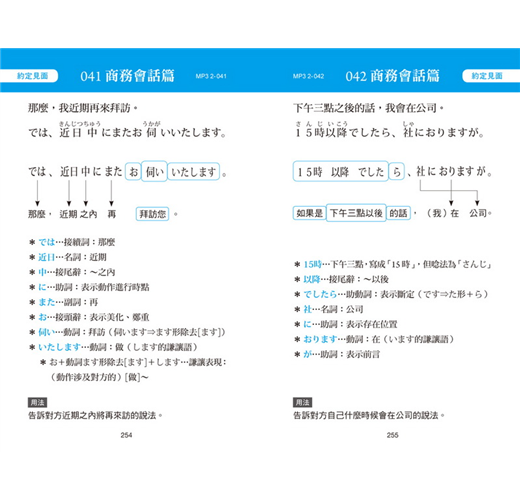Image resolution: width=520 pixels, height=500 pixels.
Task: Click the boxed 下午三點以後 translation
Action: tap(356, 213)
